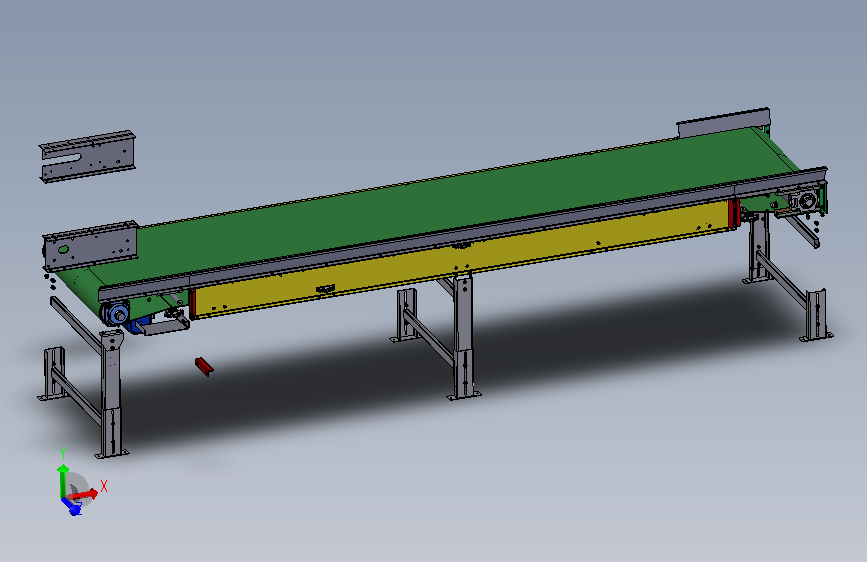Select the red end cap at the yellow panel's left end
This screenshot has width=867, height=562.
click(x=192, y=304)
